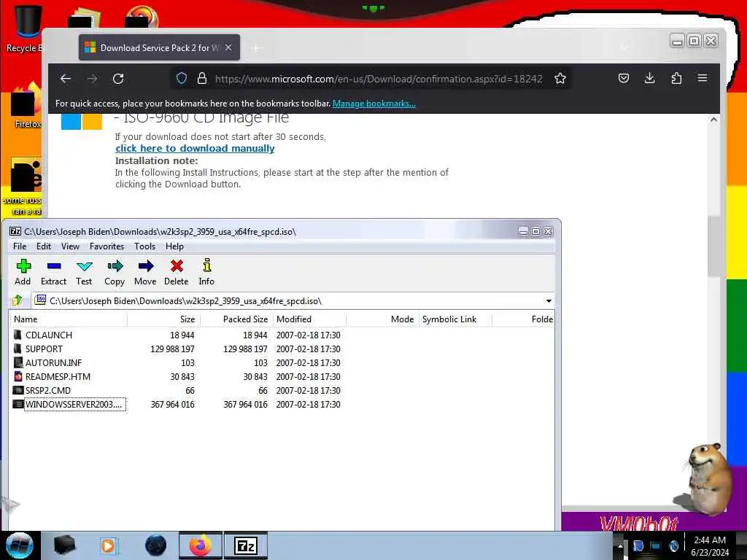View site security padlock info
The image size is (747, 560).
[202, 79]
